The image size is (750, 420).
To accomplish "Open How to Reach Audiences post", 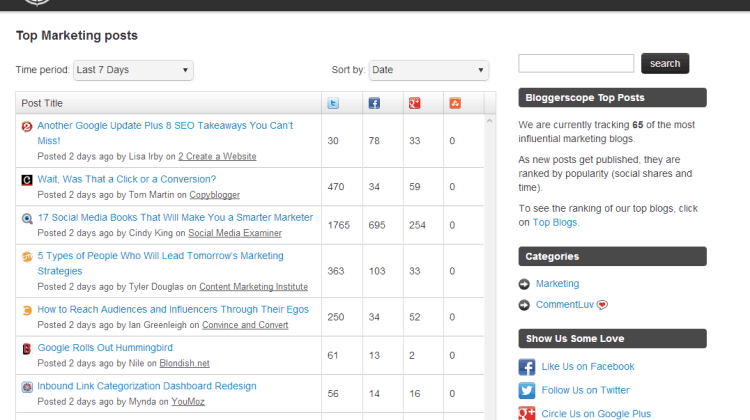I will (173, 309).
